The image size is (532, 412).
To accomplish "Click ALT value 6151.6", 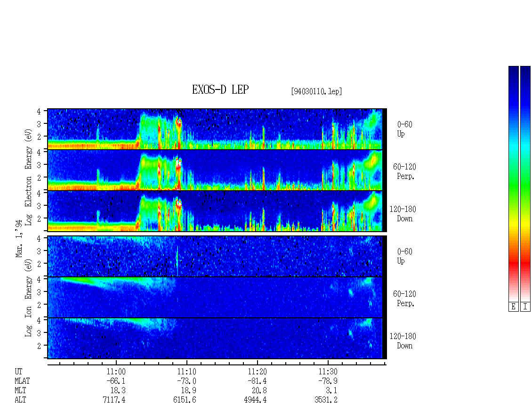I will click(x=185, y=400).
